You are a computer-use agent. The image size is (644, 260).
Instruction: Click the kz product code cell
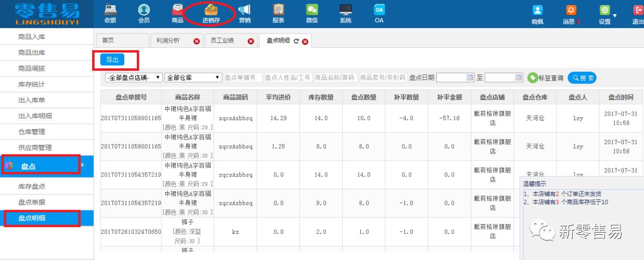(235, 232)
